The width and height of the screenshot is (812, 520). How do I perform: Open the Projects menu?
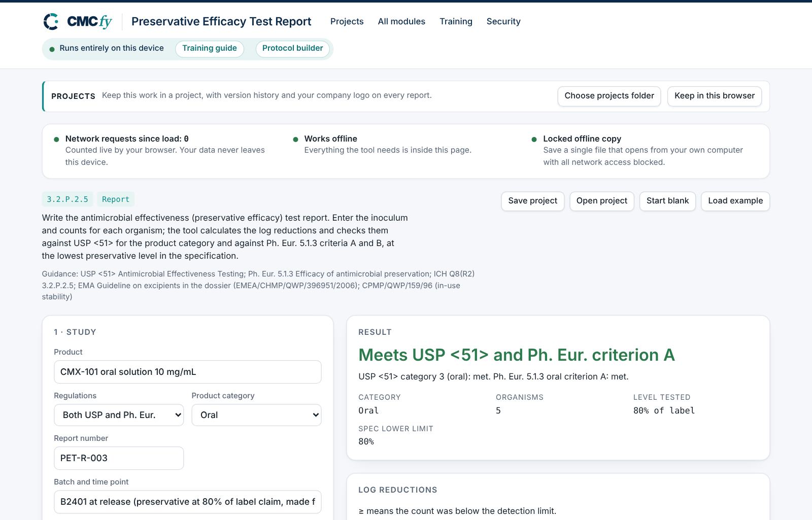click(x=347, y=21)
